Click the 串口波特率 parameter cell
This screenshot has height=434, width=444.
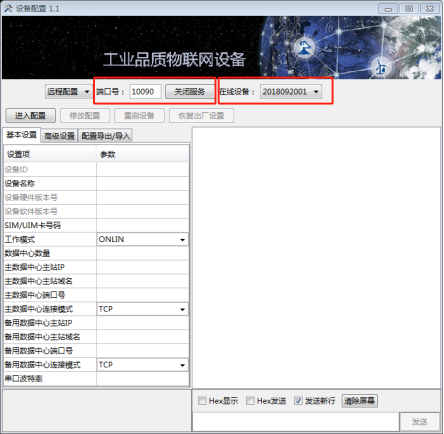coord(142,379)
